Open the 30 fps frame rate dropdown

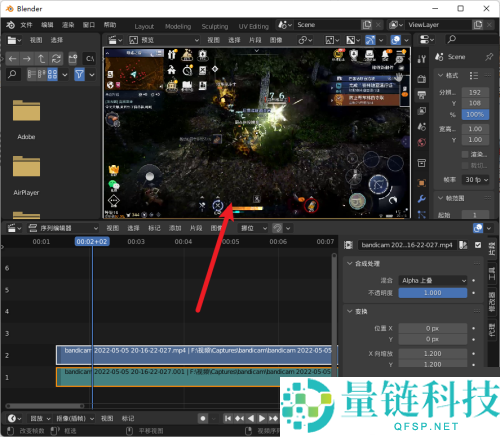pyautogui.click(x=475, y=180)
